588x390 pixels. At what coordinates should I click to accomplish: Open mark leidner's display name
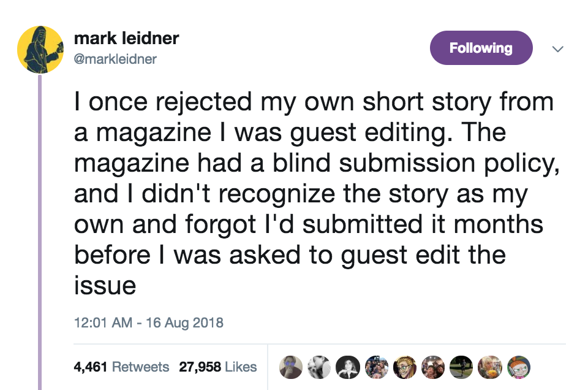[x=125, y=38]
